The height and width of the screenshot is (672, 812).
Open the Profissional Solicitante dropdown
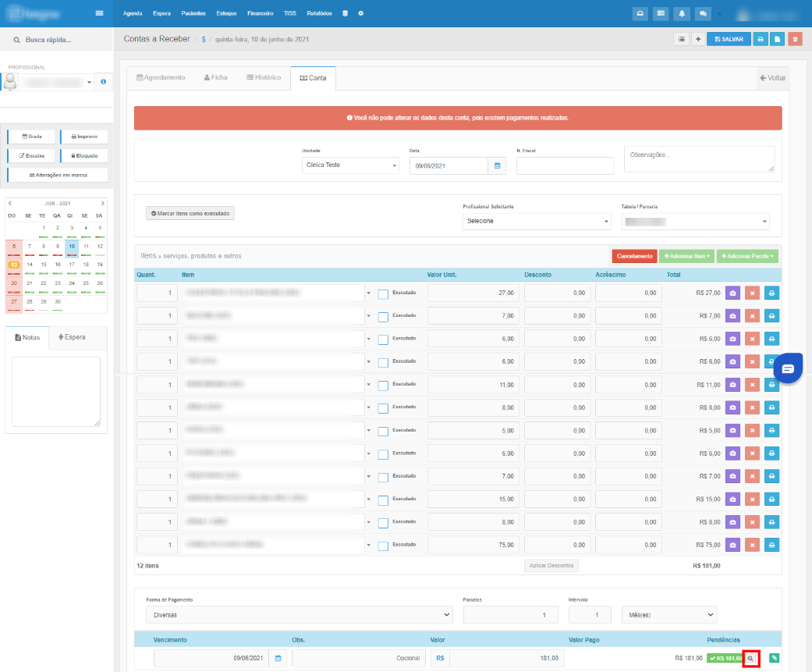[537, 221]
